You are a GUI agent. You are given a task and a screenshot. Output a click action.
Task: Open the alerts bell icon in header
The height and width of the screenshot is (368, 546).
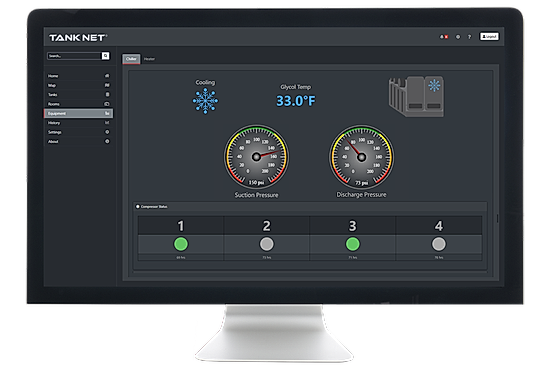click(x=443, y=37)
